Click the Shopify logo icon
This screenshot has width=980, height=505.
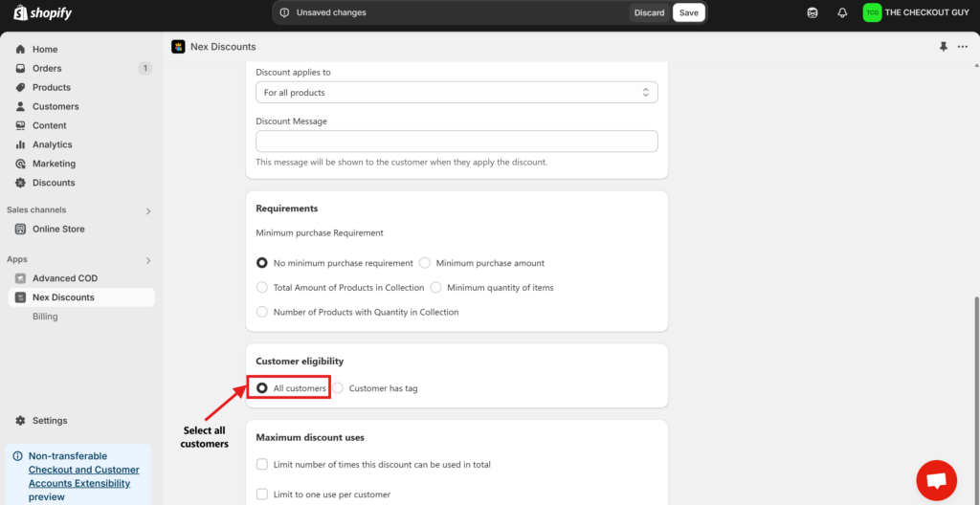(19, 13)
